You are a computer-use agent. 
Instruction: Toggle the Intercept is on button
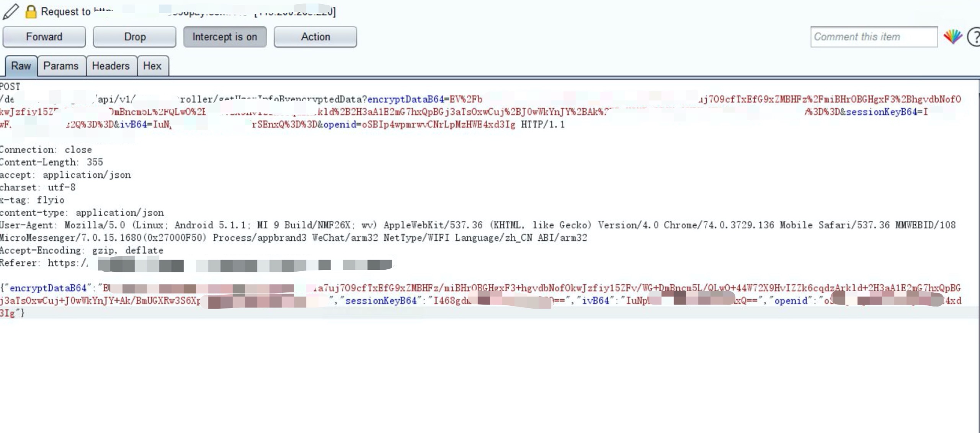pos(225,37)
